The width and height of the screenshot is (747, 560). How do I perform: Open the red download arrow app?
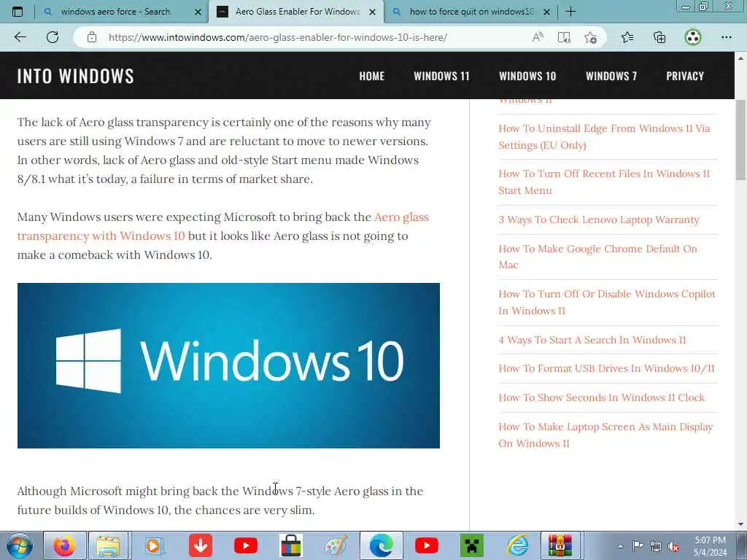[x=201, y=545]
